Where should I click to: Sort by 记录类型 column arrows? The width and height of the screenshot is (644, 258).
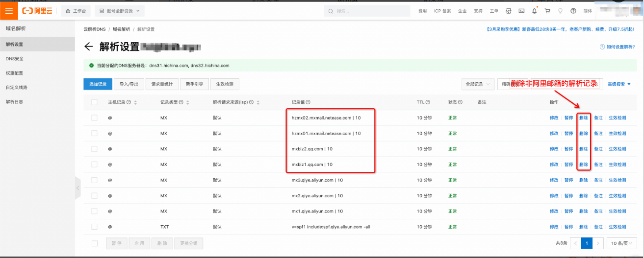click(x=188, y=102)
